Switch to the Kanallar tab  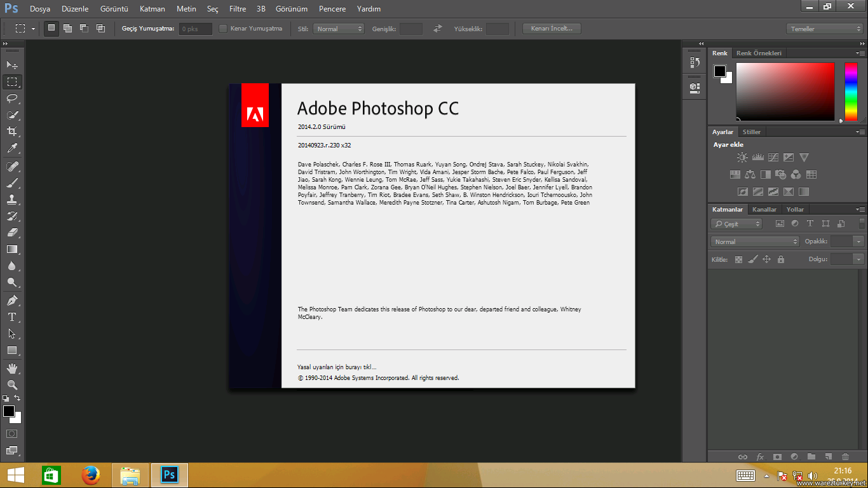pyautogui.click(x=764, y=209)
